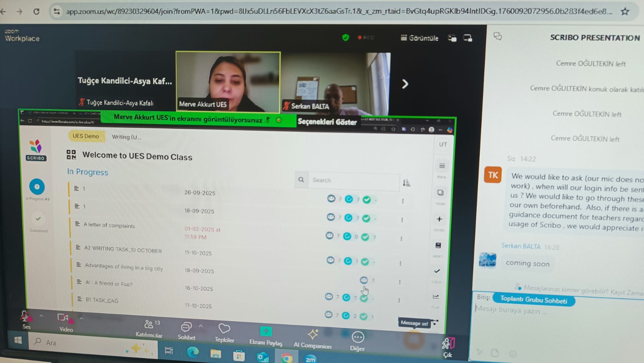
Task: Show next participants with right chevron
Action: pyautogui.click(x=405, y=84)
